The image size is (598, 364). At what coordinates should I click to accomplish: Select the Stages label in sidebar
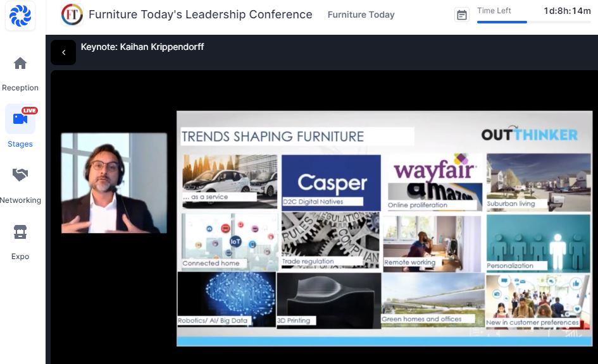[x=20, y=144]
